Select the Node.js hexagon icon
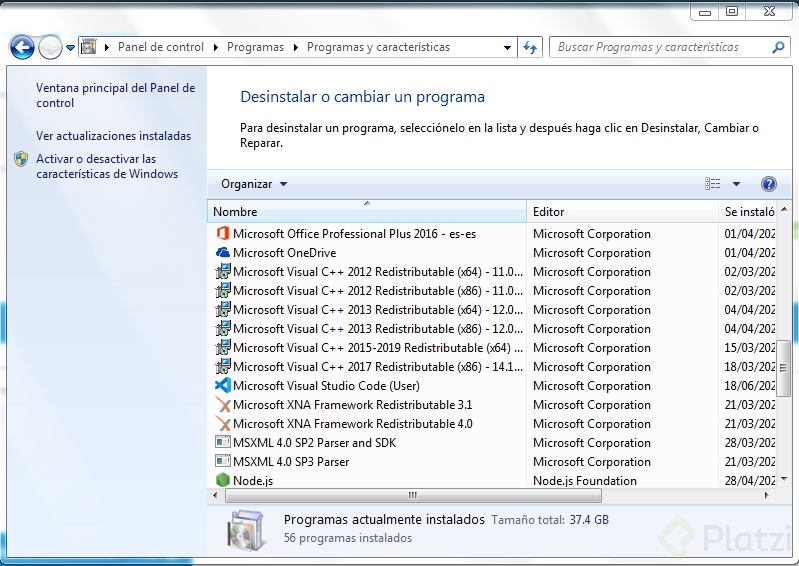 [223, 480]
